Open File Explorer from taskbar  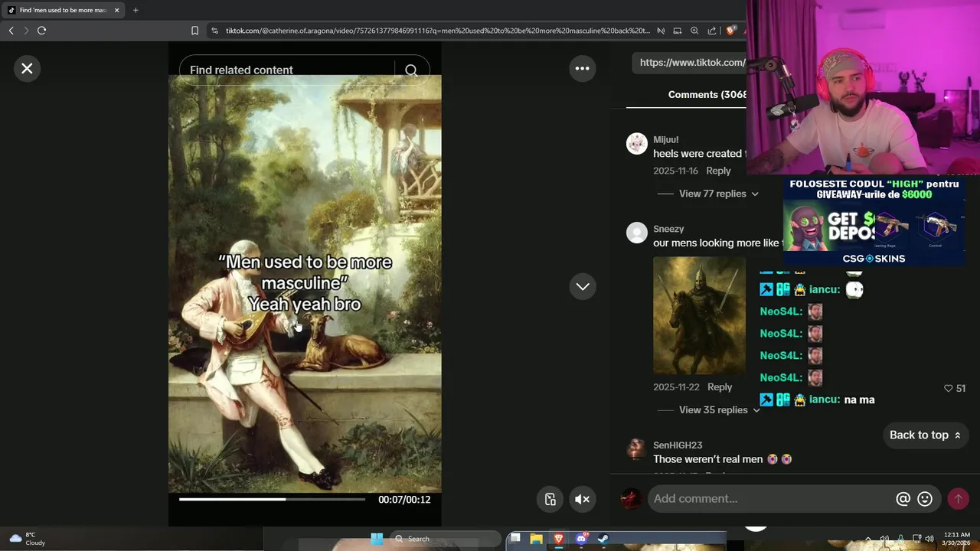536,539
